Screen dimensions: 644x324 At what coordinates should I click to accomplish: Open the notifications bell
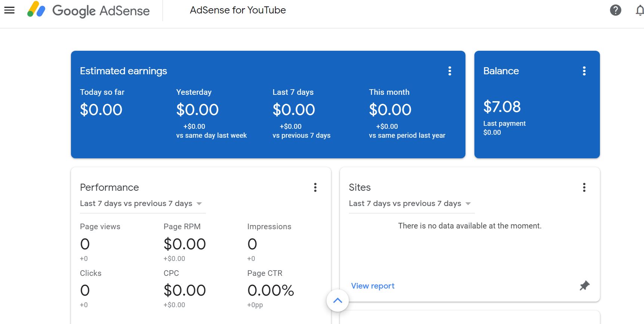(640, 10)
